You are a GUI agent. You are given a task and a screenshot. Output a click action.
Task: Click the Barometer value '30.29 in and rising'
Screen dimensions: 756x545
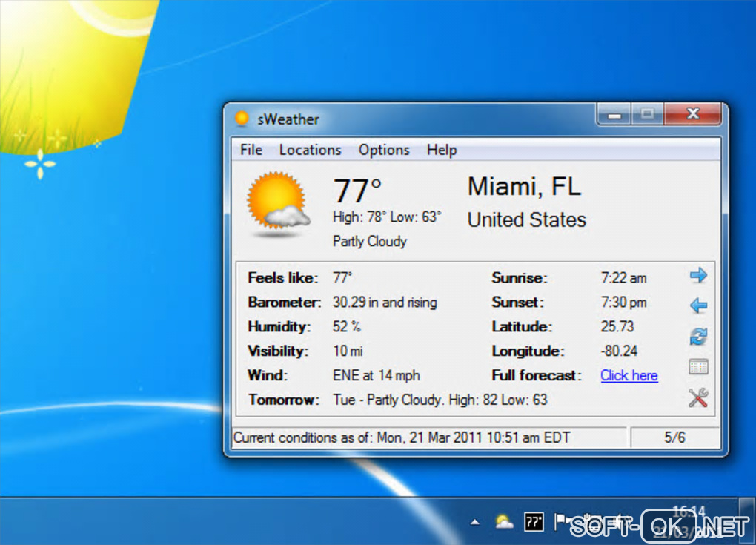click(x=385, y=303)
